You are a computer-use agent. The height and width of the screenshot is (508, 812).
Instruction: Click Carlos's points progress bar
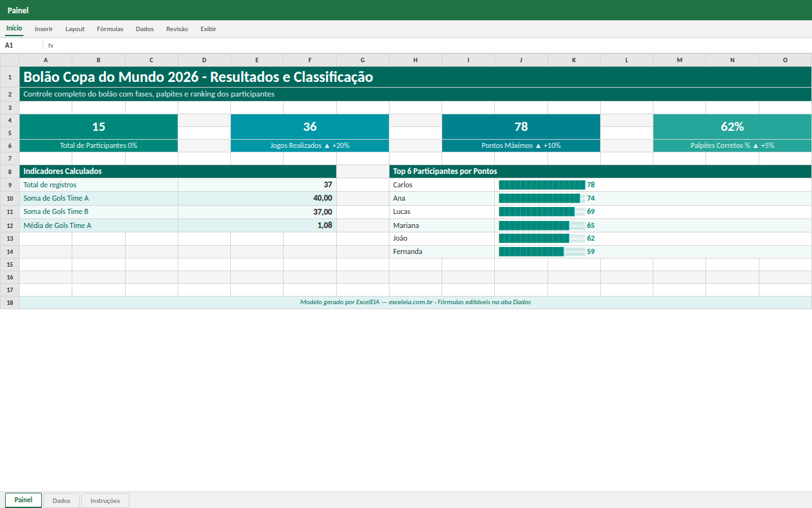542,185
